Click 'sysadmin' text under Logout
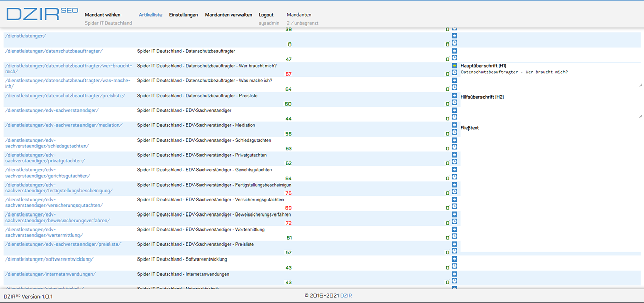Screen dimensions: 644x303 click(269, 23)
